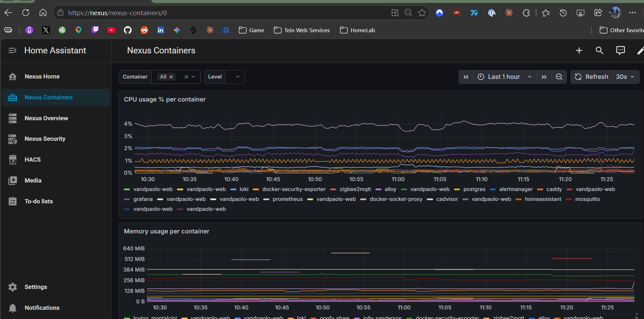
Task: Open CPU usage % per container panel title
Action: tap(165, 99)
